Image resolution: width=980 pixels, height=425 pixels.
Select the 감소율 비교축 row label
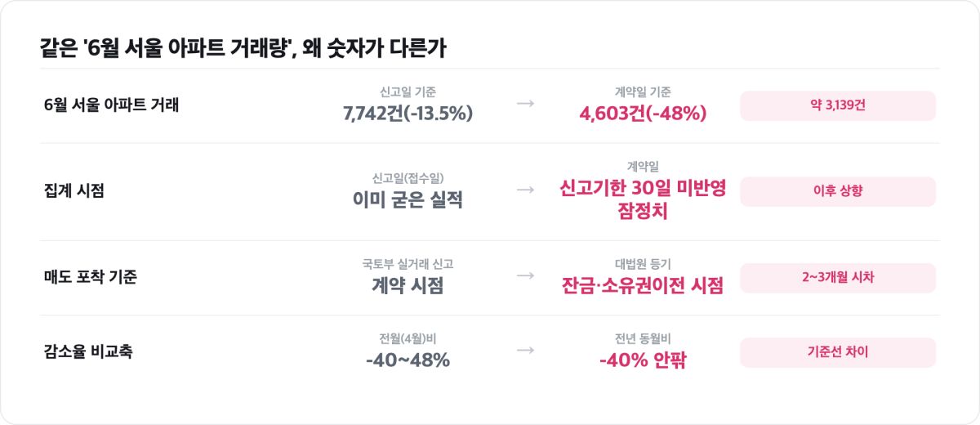click(88, 352)
